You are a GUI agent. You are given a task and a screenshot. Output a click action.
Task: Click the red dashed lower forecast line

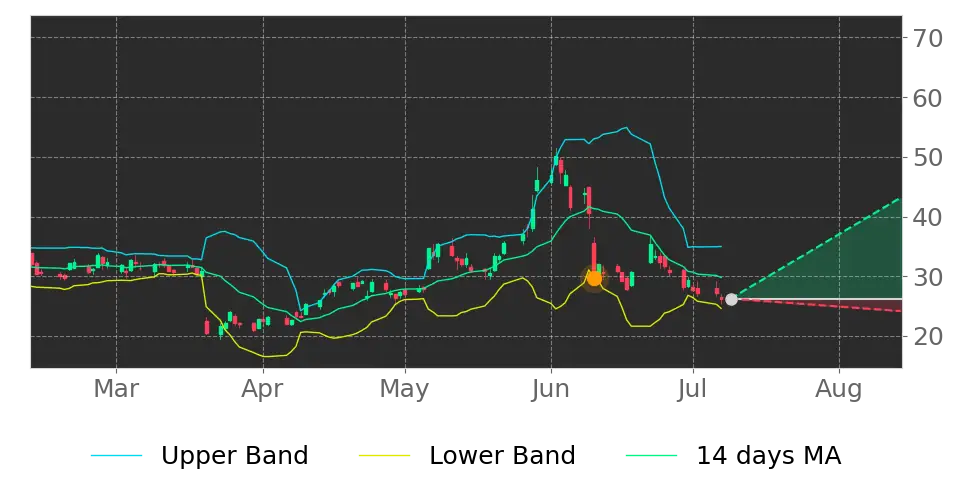coord(818,305)
